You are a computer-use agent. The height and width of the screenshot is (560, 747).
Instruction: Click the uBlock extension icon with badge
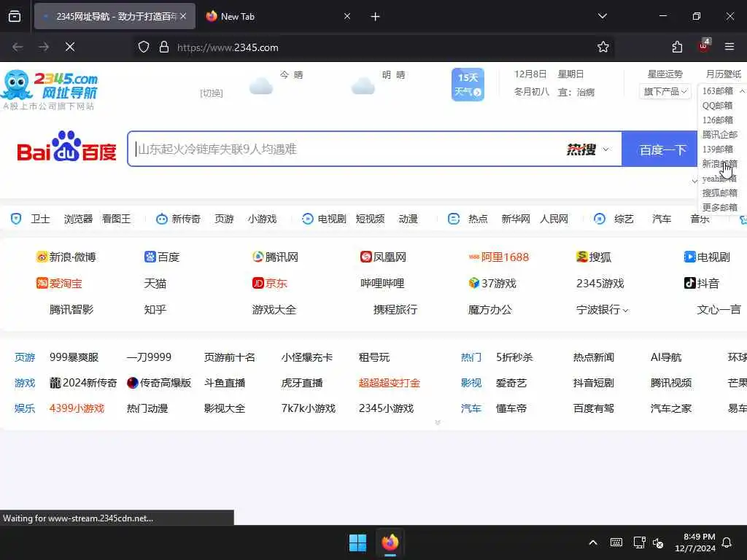(704, 46)
